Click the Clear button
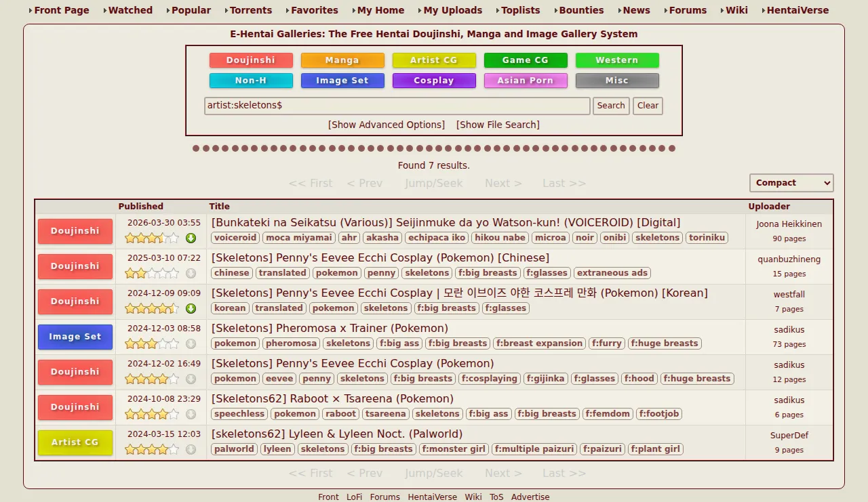The height and width of the screenshot is (502, 868). (648, 106)
